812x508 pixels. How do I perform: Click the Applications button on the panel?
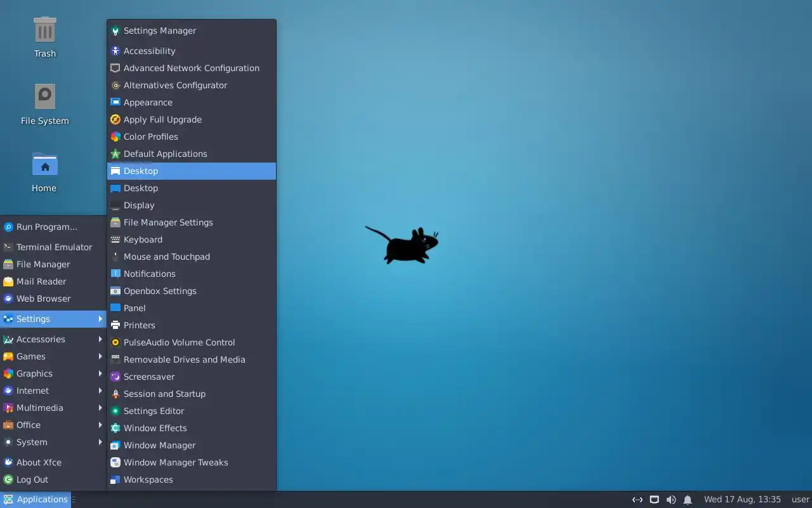pyautogui.click(x=36, y=499)
